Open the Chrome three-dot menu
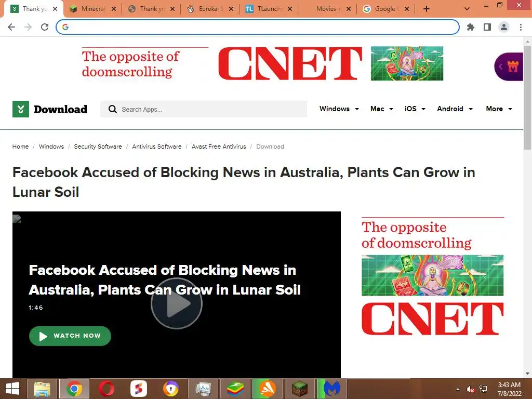This screenshot has height=399, width=532. 521,27
